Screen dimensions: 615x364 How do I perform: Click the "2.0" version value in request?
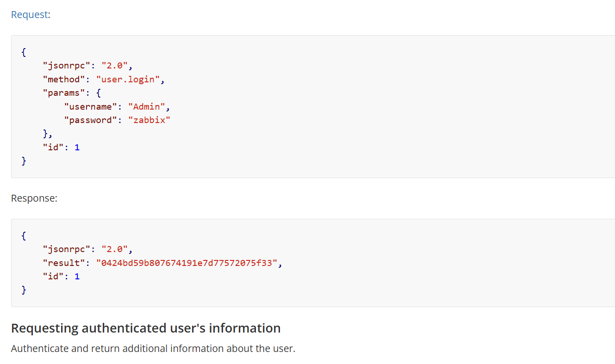114,66
